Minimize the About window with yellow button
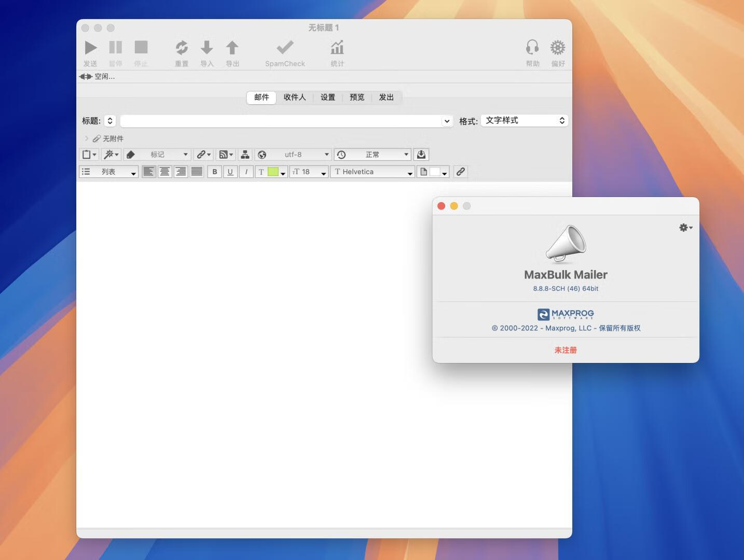 click(454, 206)
